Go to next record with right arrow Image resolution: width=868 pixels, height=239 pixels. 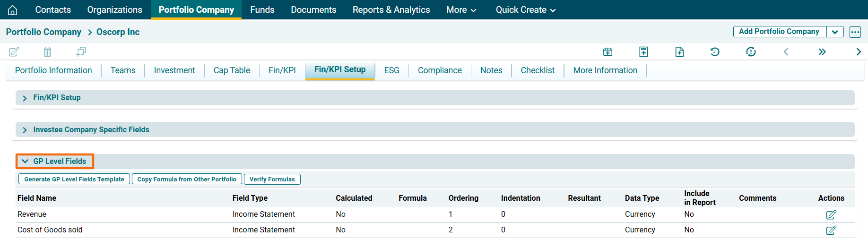coord(859,52)
